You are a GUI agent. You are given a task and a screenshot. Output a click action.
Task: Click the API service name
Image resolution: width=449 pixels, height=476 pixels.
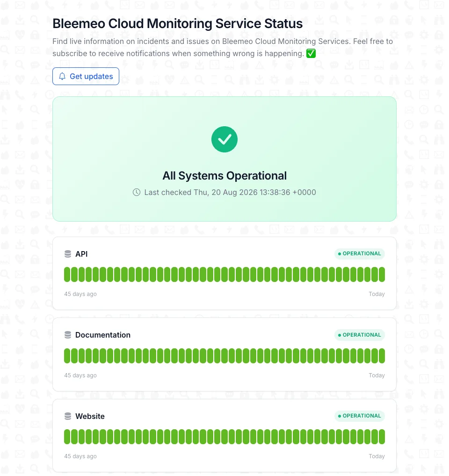(x=82, y=255)
